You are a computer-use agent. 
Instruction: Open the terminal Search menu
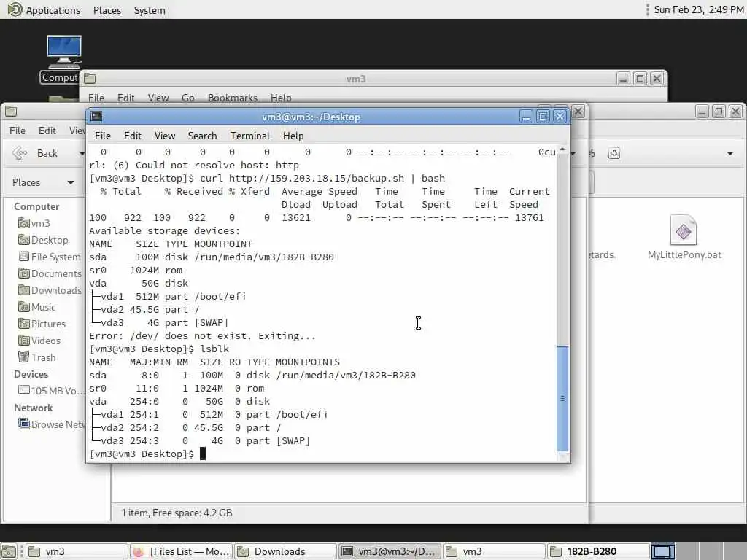pos(203,136)
